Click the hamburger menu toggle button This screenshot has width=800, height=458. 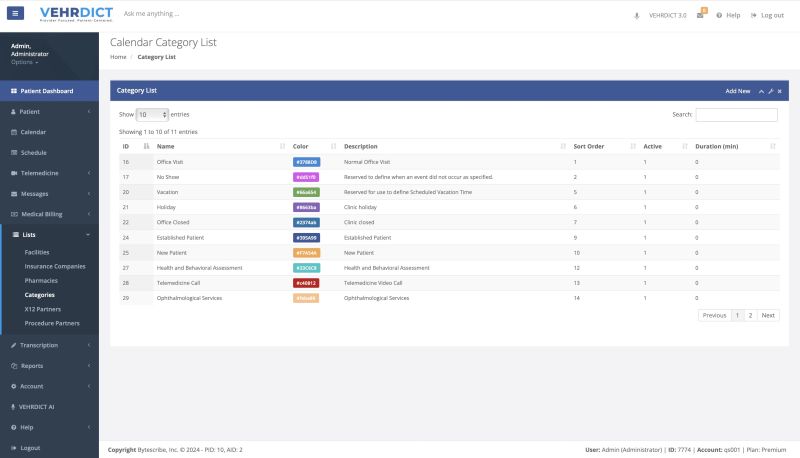pos(15,14)
